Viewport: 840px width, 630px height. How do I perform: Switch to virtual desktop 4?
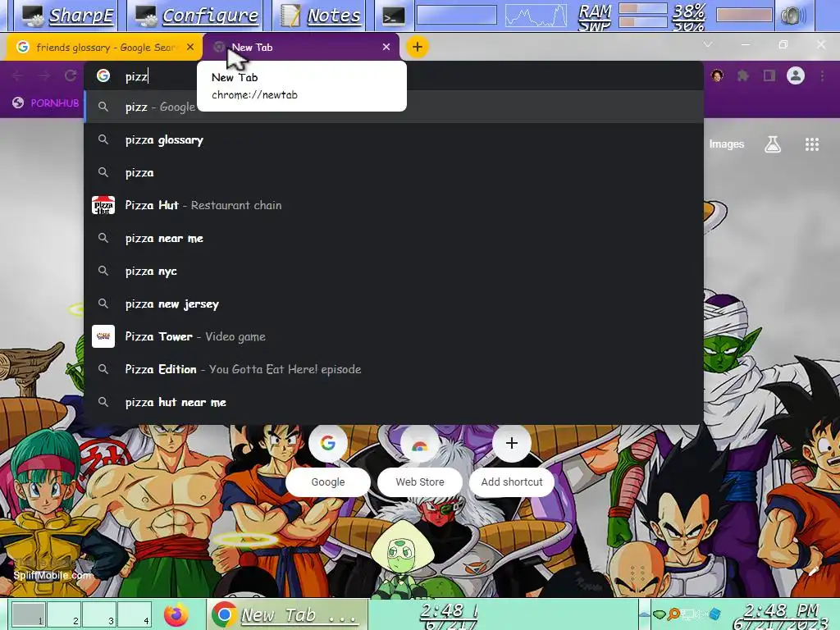(135, 614)
